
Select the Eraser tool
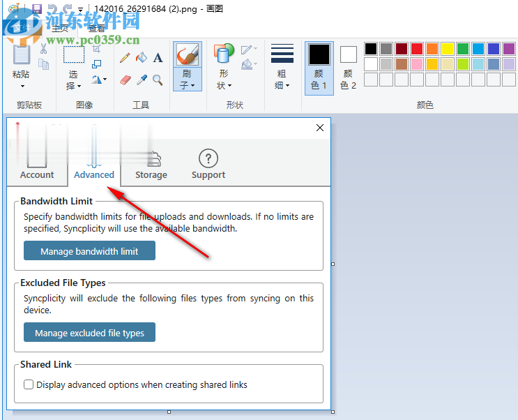point(125,80)
